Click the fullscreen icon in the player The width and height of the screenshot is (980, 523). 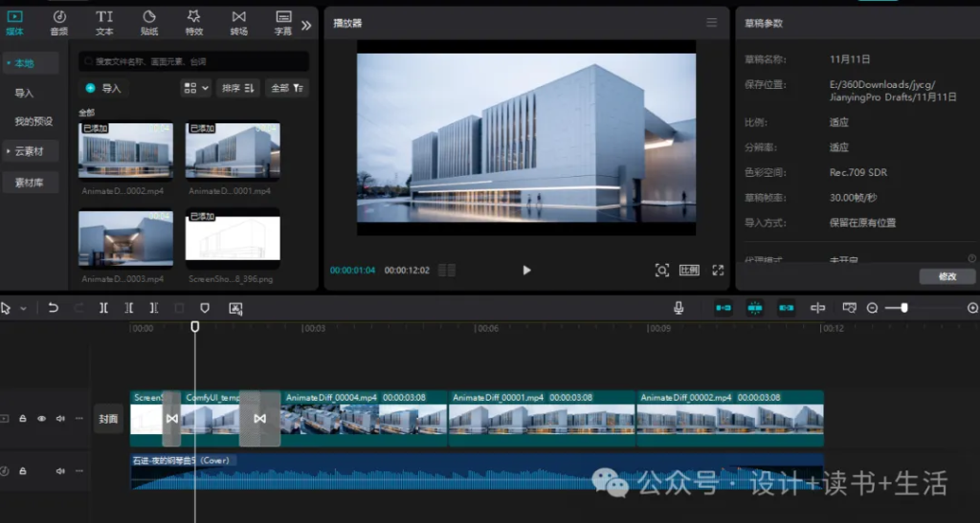(x=718, y=271)
